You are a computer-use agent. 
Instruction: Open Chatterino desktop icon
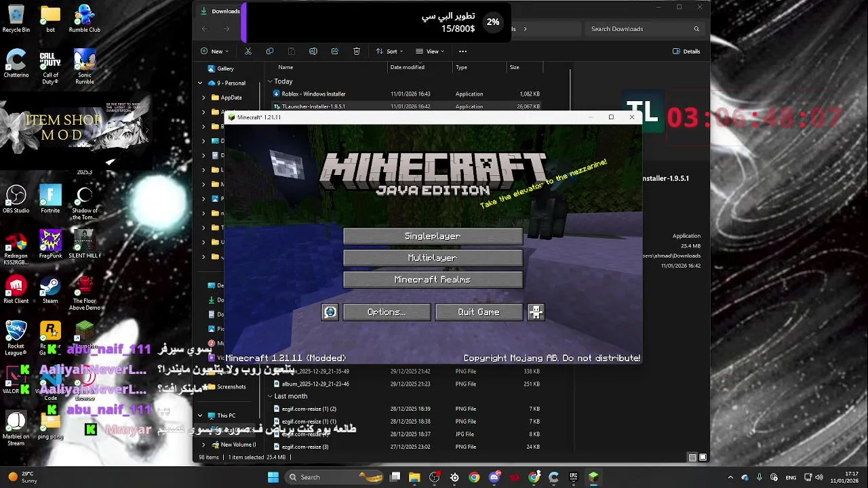pyautogui.click(x=16, y=64)
